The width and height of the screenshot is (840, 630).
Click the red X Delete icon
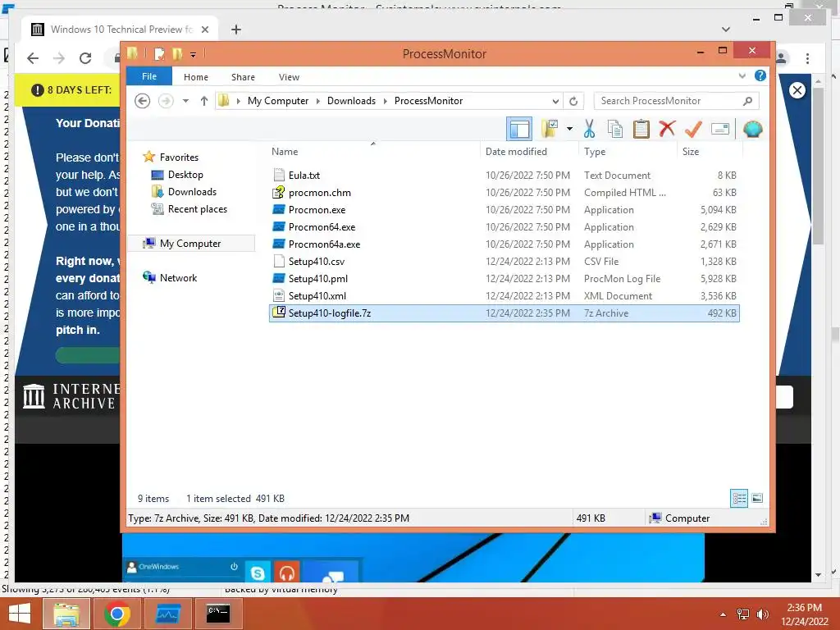667,129
